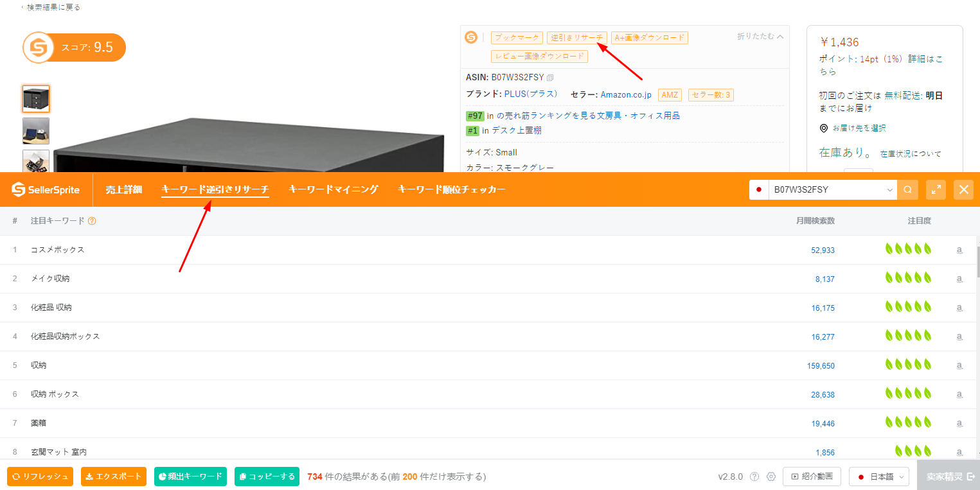Open the Amazon.co.jp seller link
This screenshot has height=490, width=980.
tap(626, 95)
